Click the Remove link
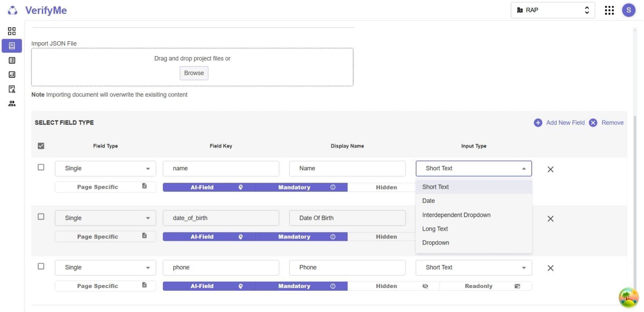Viewport: 644px width, 312px height. (x=612, y=123)
